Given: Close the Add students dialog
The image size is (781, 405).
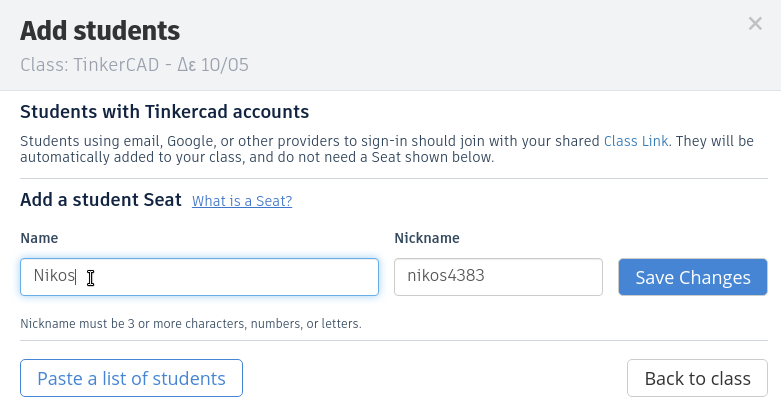Looking at the screenshot, I should [755, 24].
